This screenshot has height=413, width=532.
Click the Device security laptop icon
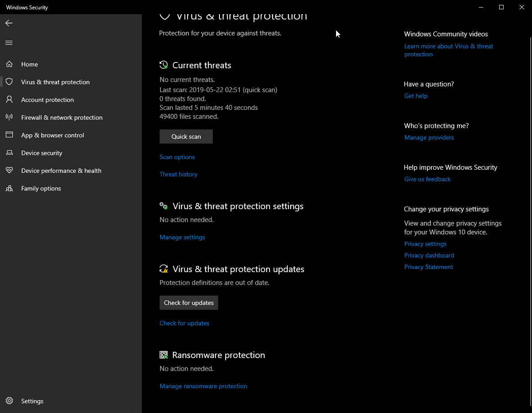[x=9, y=153]
